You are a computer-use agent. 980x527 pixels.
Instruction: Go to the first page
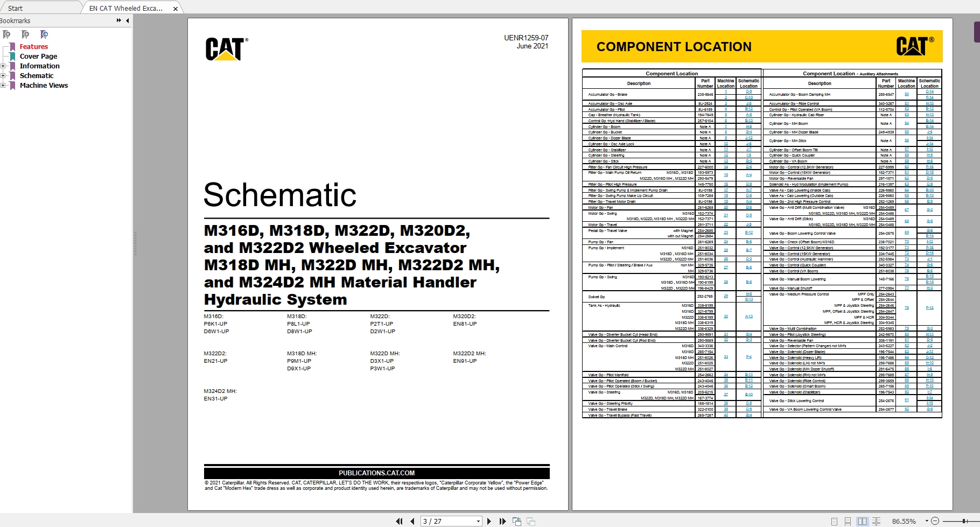pyautogui.click(x=399, y=521)
